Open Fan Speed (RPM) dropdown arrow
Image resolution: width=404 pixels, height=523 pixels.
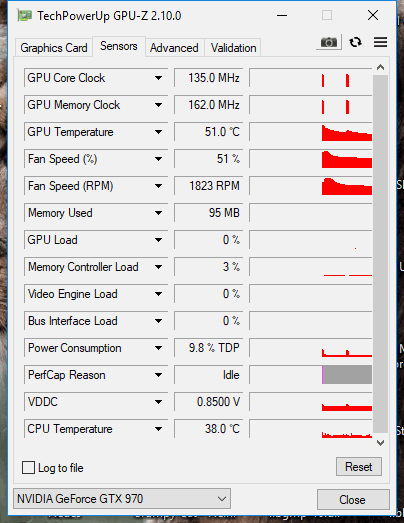click(158, 186)
